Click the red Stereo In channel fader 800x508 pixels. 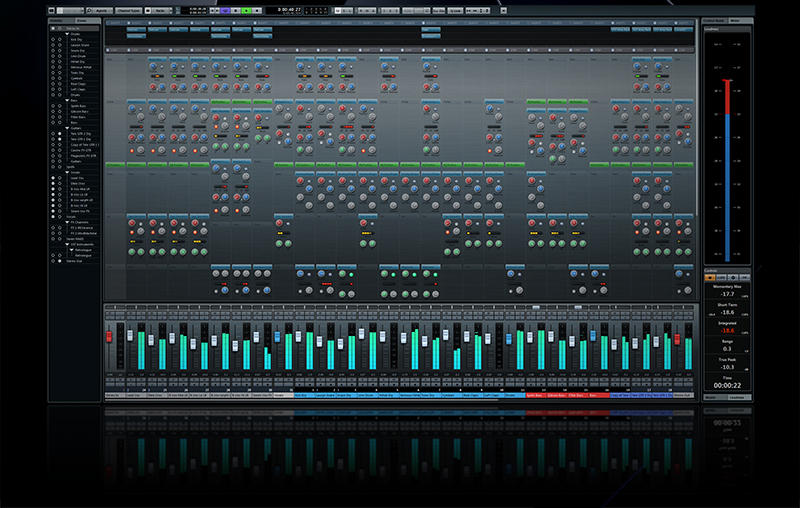[109, 337]
